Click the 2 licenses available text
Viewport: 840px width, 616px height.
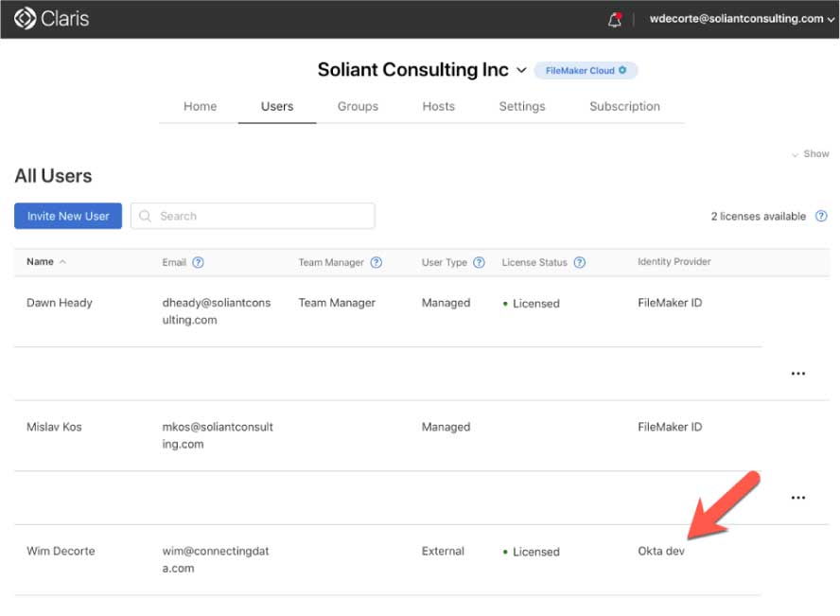coord(758,216)
